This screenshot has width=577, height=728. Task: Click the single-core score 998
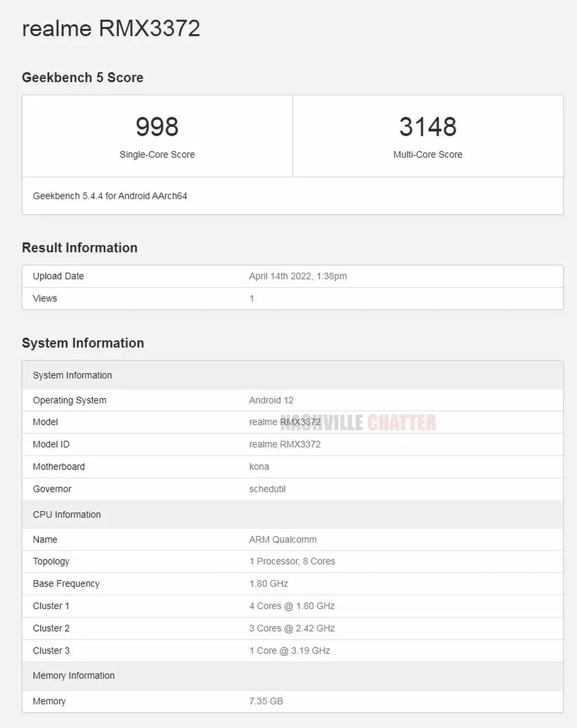157,127
